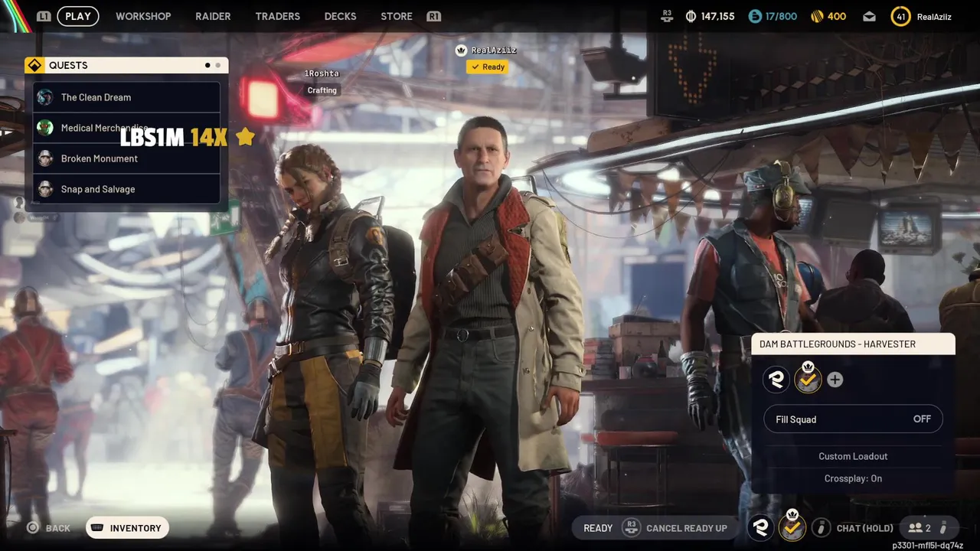Viewport: 980px width, 551px height.
Task: Click Broken Monument quest giver portrait
Action: point(46,158)
